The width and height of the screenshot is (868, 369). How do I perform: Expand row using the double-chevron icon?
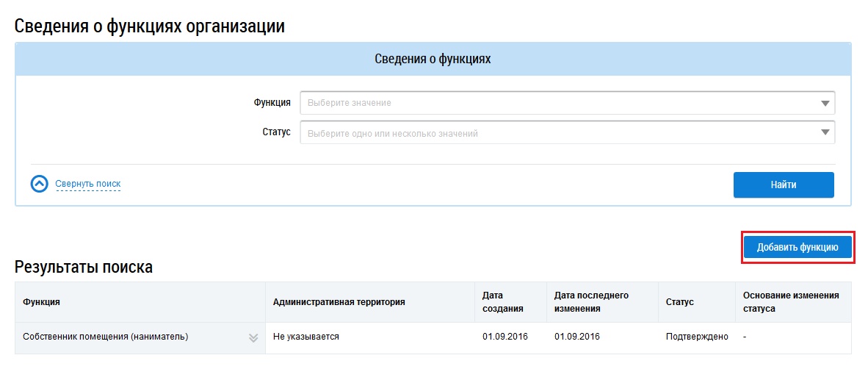click(x=253, y=337)
